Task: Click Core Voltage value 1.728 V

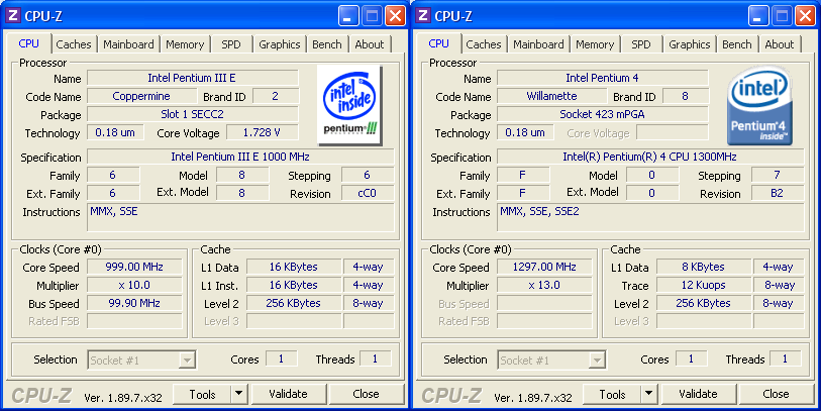Action: pyautogui.click(x=262, y=132)
